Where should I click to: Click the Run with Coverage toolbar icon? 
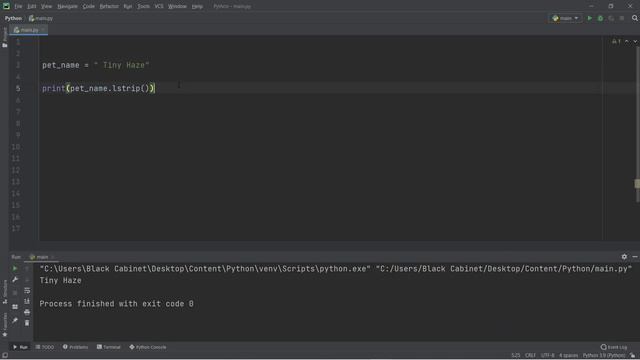611,18
